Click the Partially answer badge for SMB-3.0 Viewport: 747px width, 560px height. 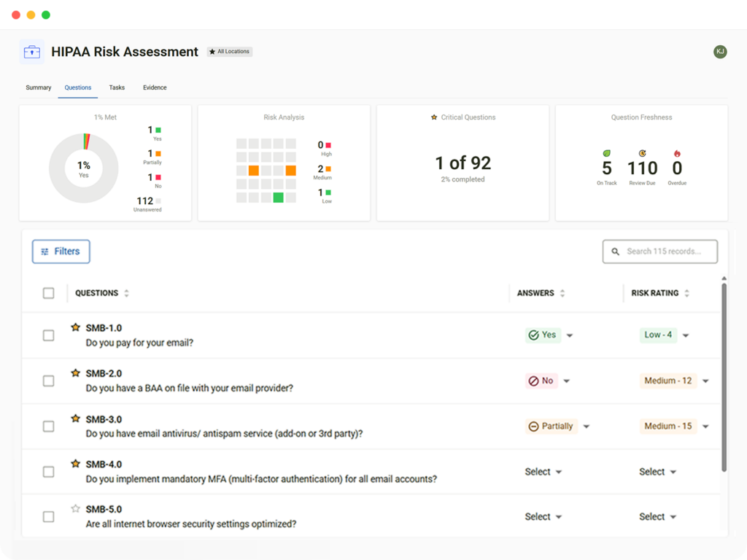point(551,426)
